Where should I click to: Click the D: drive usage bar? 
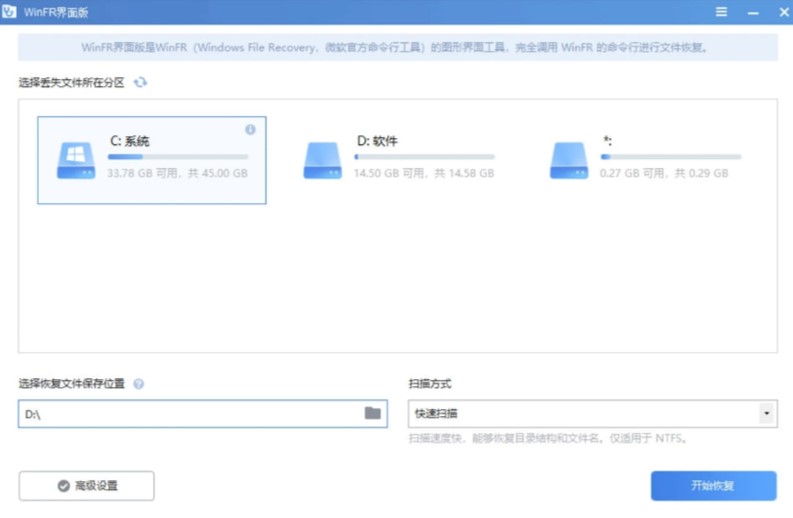coord(424,157)
